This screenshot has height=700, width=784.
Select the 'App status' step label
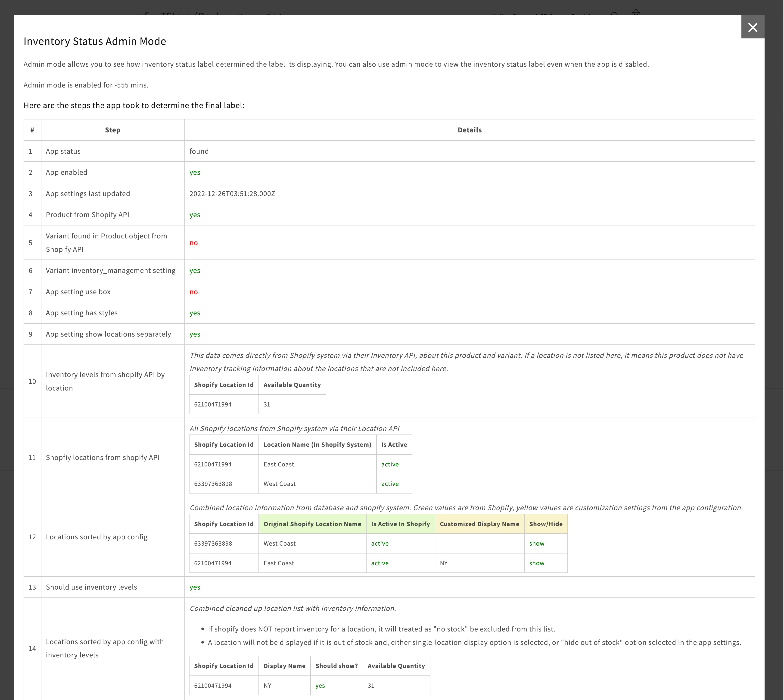coord(63,151)
